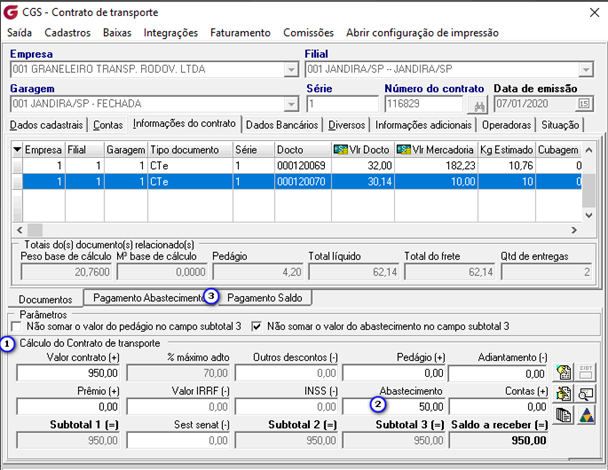Open the Diversos tab
The image size is (608, 470).
pyautogui.click(x=347, y=125)
